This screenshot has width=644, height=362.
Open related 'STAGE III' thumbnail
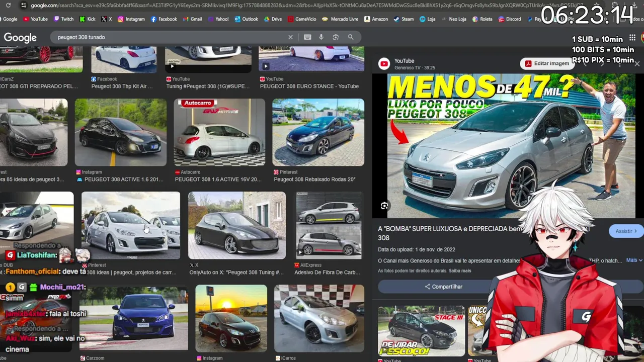point(422,330)
